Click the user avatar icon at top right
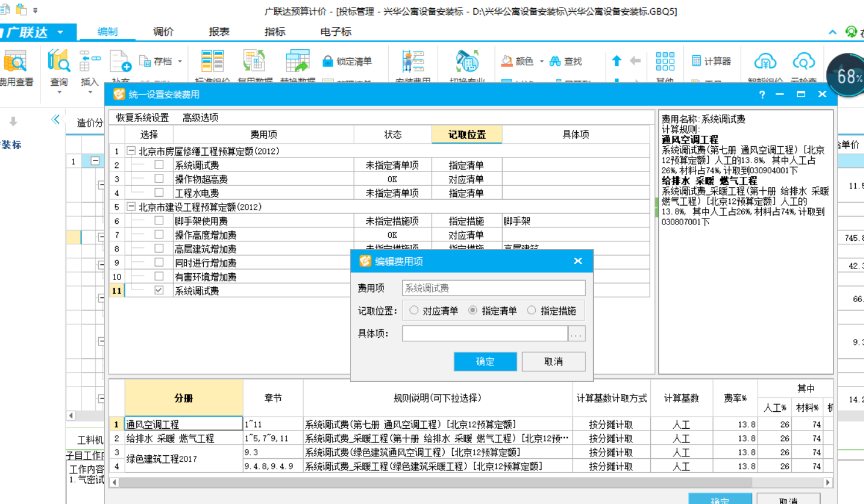The height and width of the screenshot is (504, 864). click(x=850, y=32)
